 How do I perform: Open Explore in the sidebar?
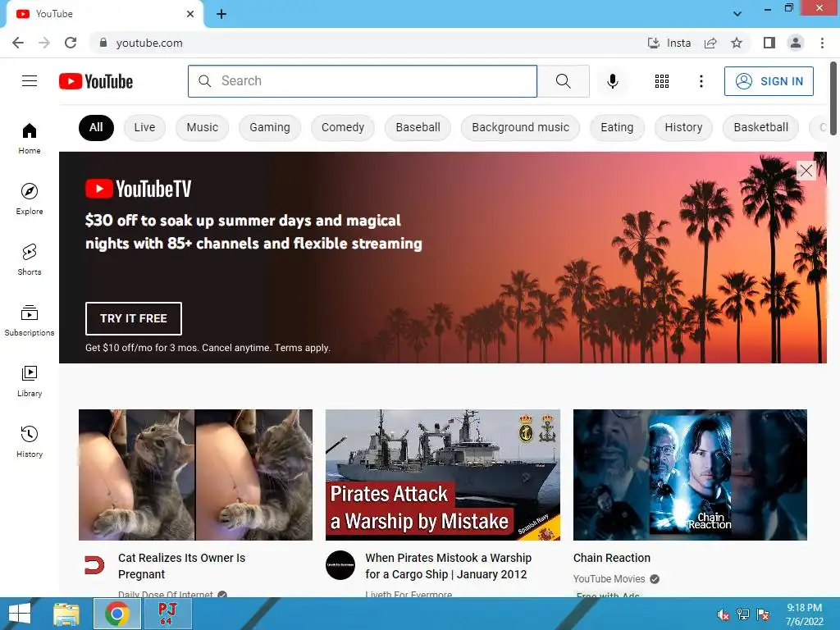30,199
